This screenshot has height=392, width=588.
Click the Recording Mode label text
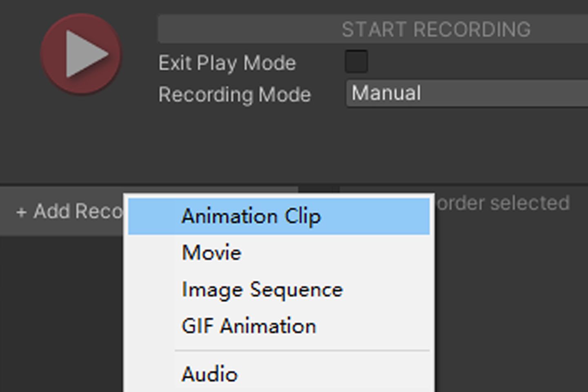(x=235, y=95)
